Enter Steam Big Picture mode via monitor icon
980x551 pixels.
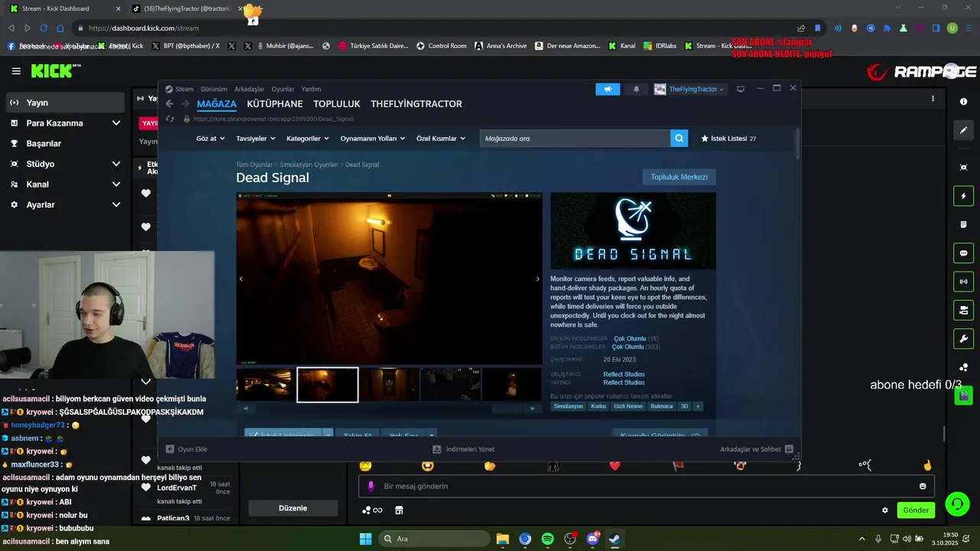(x=740, y=89)
